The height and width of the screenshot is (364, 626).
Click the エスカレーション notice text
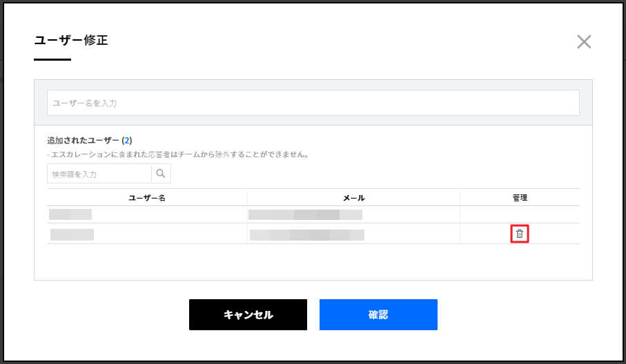point(177,154)
